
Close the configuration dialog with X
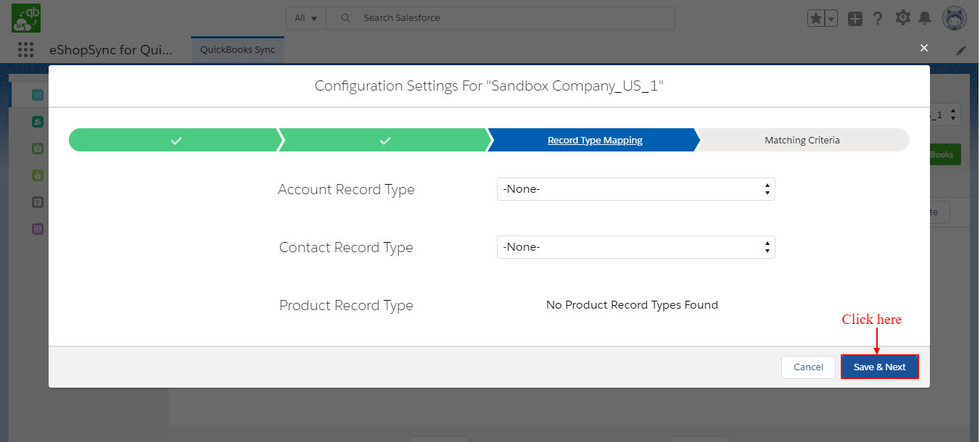coord(924,48)
